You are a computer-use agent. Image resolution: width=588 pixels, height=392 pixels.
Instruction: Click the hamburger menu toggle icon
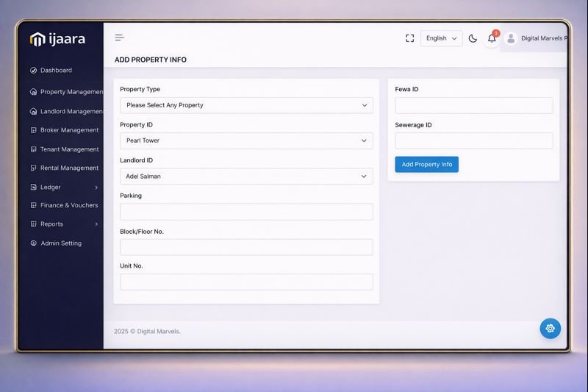point(119,38)
